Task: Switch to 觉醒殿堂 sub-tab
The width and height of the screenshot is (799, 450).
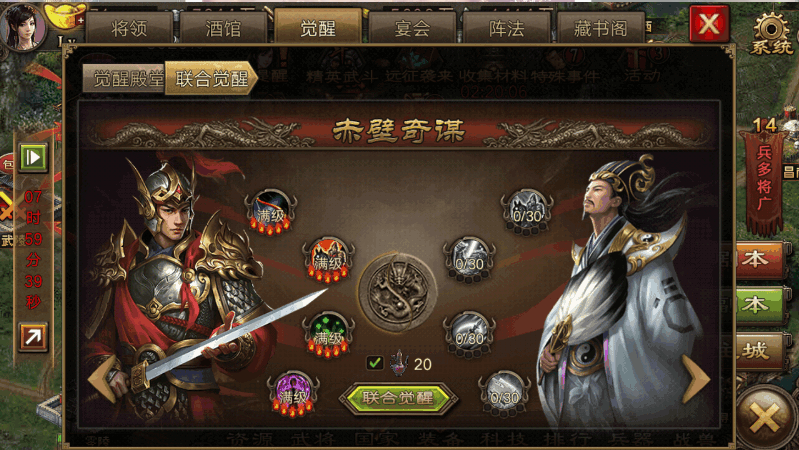Action: point(125,79)
